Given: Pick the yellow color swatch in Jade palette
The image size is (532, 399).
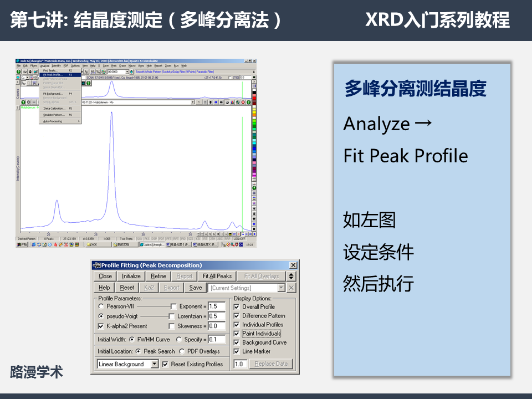Looking at the screenshot, I should point(254,112).
